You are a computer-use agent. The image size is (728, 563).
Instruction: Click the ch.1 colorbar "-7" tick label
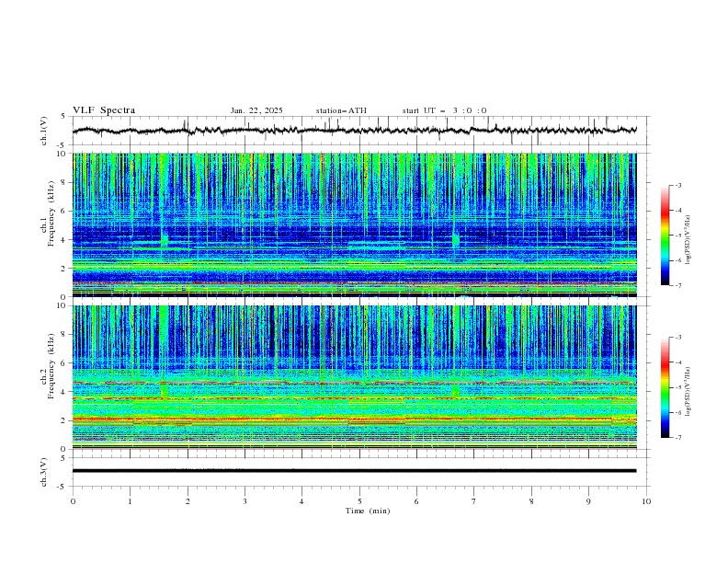coord(677,285)
